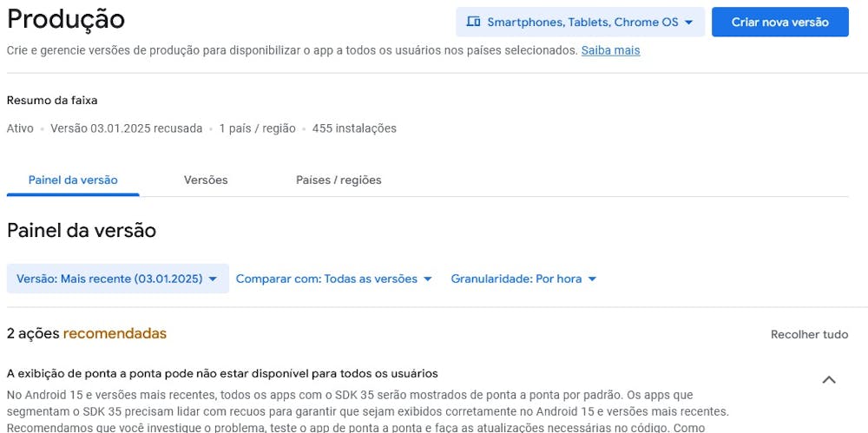Image resolution: width=868 pixels, height=433 pixels.
Task: Switch to the Painel da versão tab
Action: (73, 180)
